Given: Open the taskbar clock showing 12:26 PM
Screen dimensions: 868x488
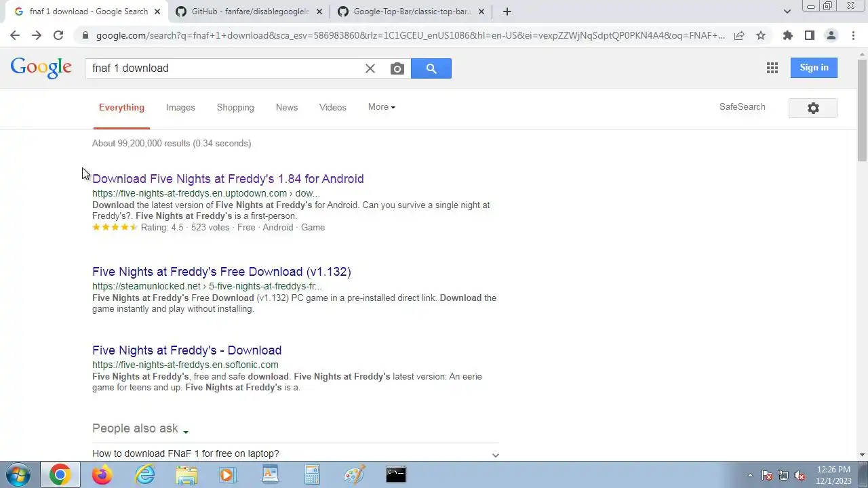Looking at the screenshot, I should point(833,475).
